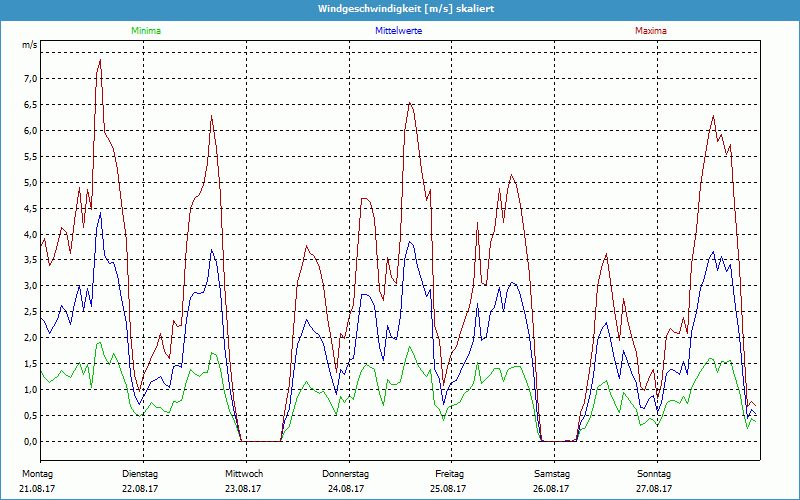Click the date 26.08.17
Screen dimensions: 800x500
551,489
